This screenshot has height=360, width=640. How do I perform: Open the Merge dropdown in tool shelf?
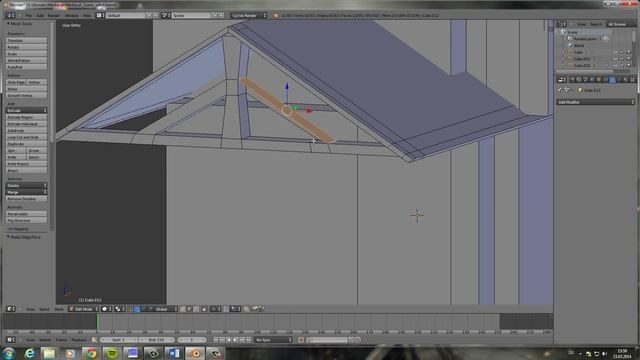pos(26,192)
